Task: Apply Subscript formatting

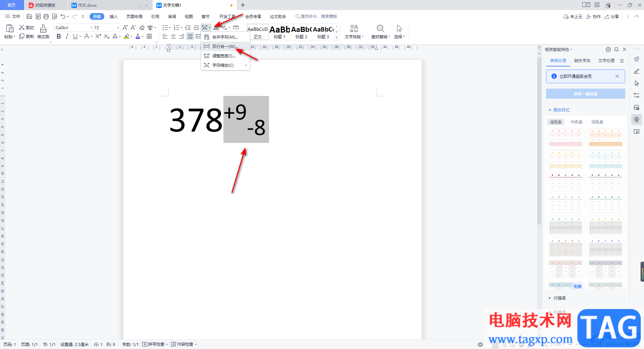Action: (107, 36)
